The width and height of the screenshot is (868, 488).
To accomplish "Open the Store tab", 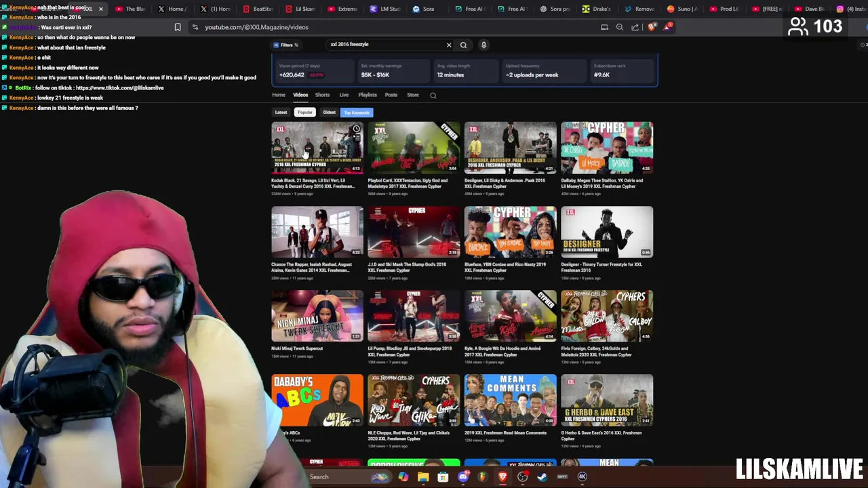I will (413, 95).
